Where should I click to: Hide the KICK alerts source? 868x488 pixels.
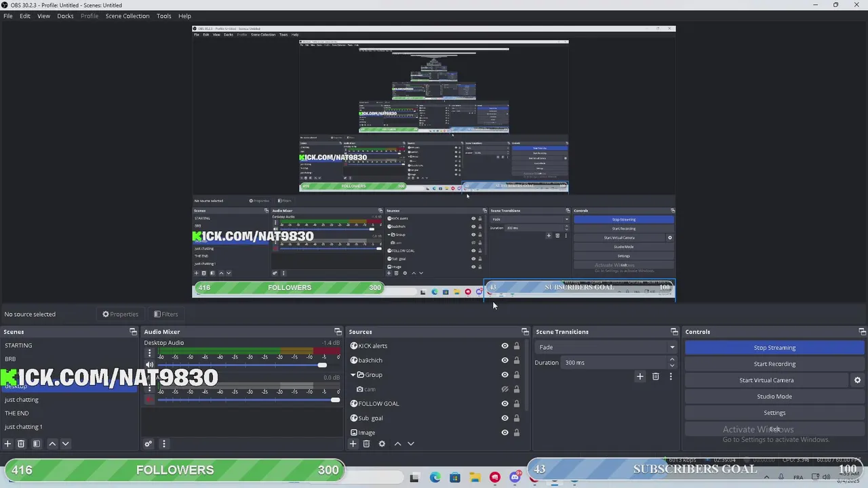(x=505, y=346)
